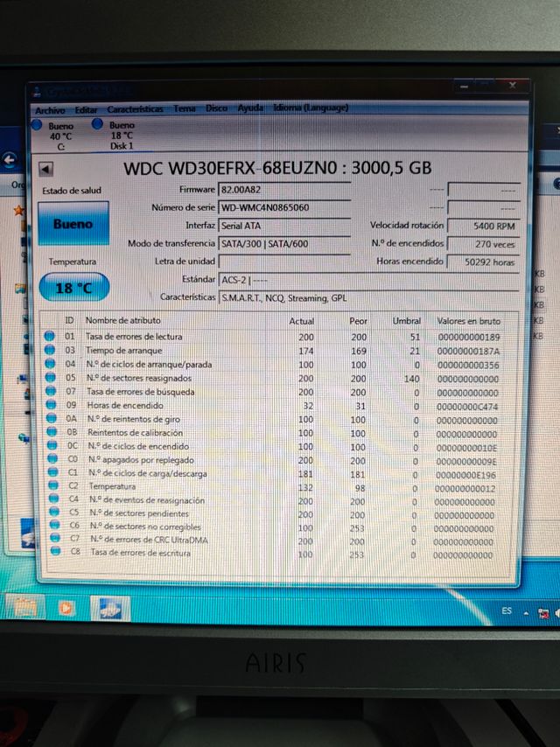Click the status dot for attribute C8
This screenshot has height=747, width=560.
pyautogui.click(x=56, y=552)
